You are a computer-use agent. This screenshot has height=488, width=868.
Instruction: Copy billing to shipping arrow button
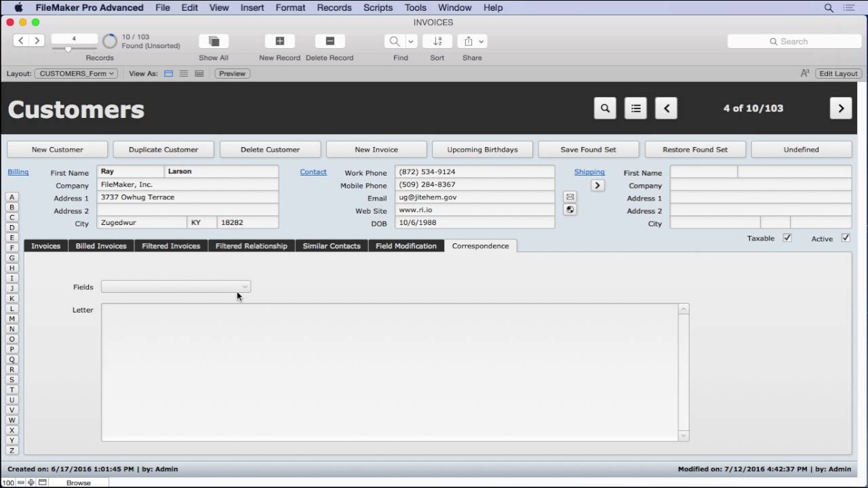coord(597,185)
